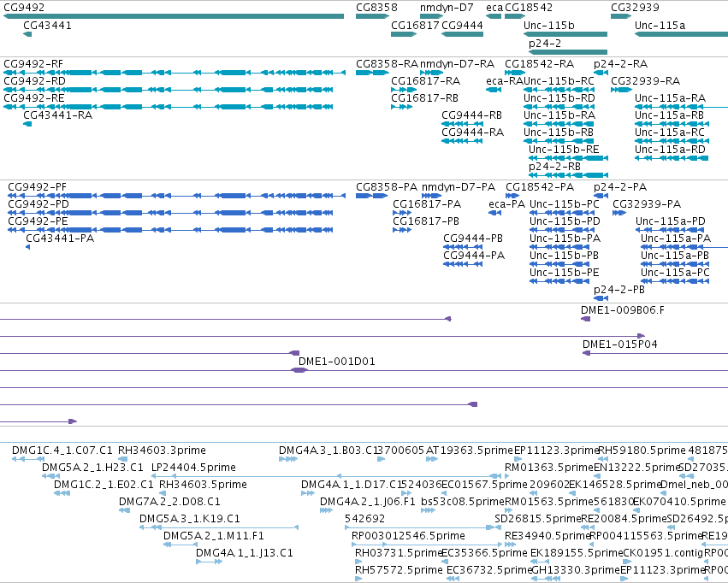This screenshot has height=583, width=728.
Task: Click the CG43441-PA protein label
Action: coord(60,238)
